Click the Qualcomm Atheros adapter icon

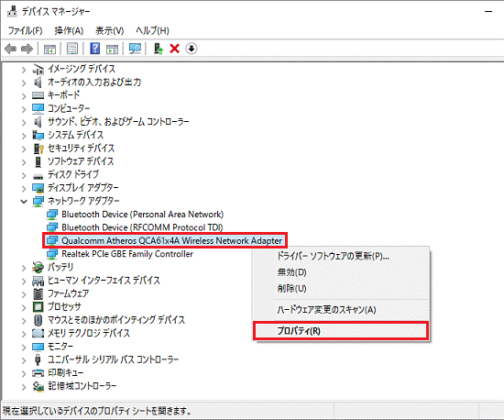[52, 240]
